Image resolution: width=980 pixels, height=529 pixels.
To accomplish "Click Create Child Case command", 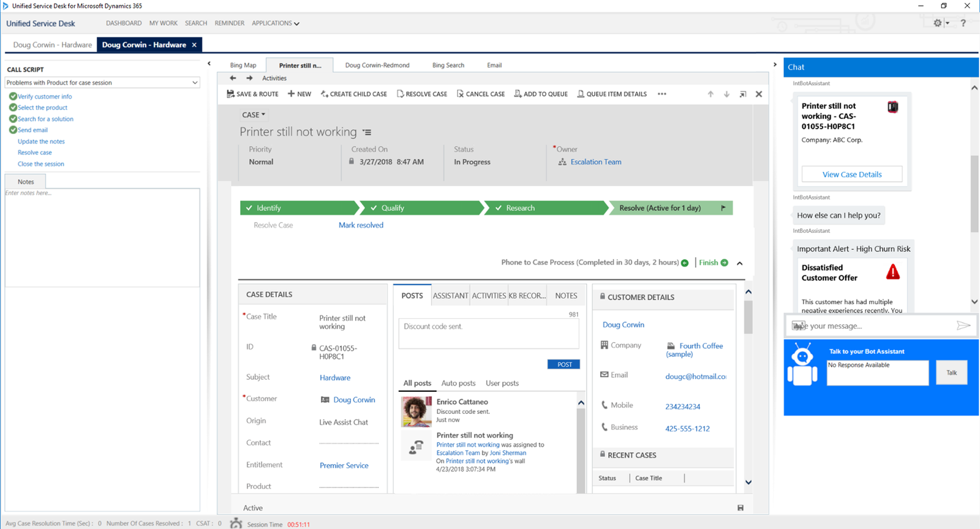I will [x=354, y=94].
